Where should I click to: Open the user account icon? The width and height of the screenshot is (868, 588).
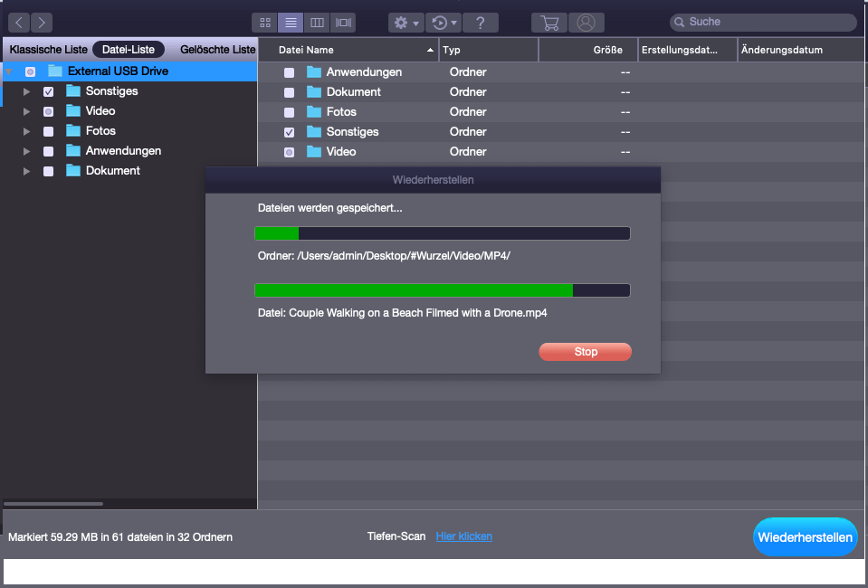[587, 23]
